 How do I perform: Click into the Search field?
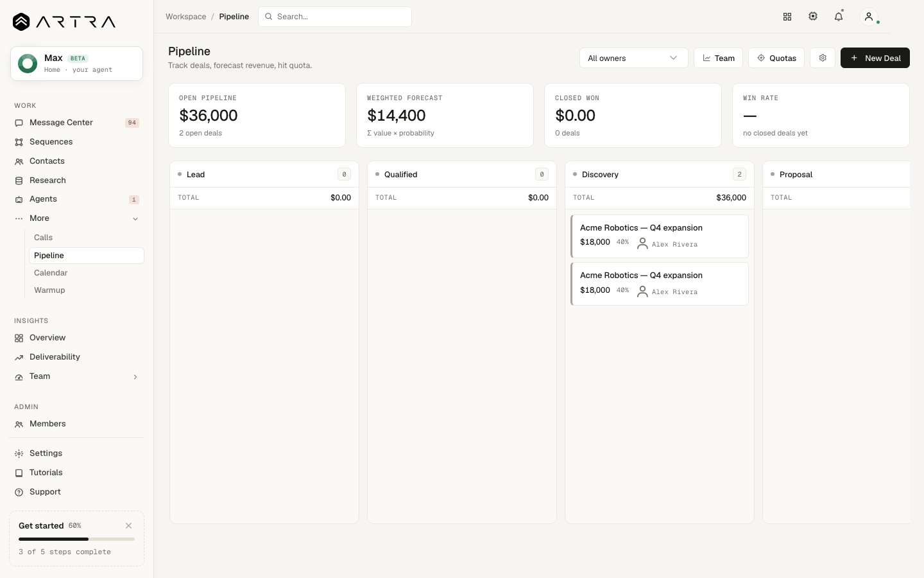tap(335, 17)
